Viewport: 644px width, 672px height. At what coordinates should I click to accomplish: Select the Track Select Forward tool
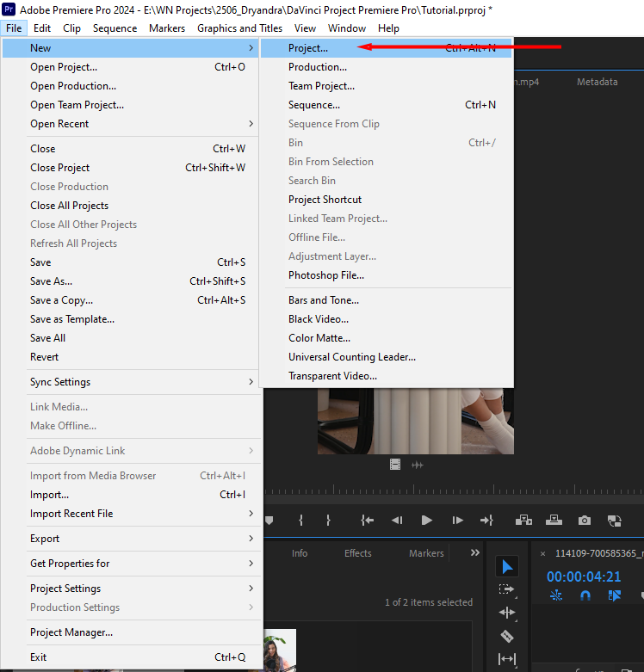(x=507, y=589)
